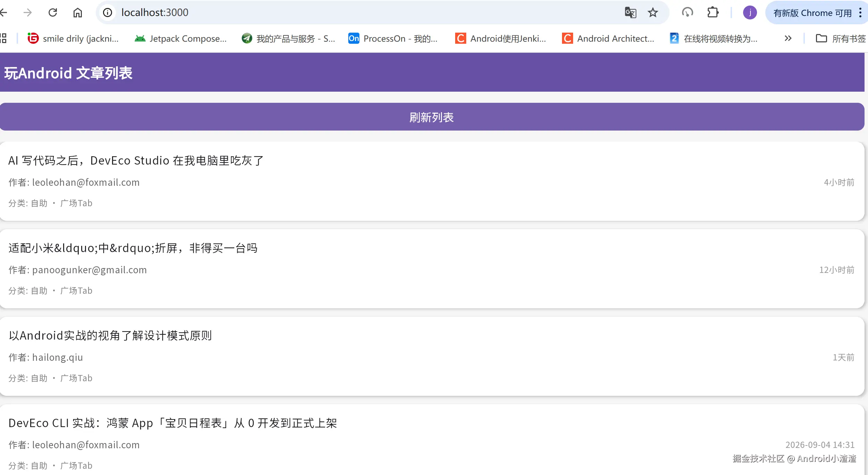Click the 2026-09-04 14:31 date
868x475 pixels.
click(820, 445)
